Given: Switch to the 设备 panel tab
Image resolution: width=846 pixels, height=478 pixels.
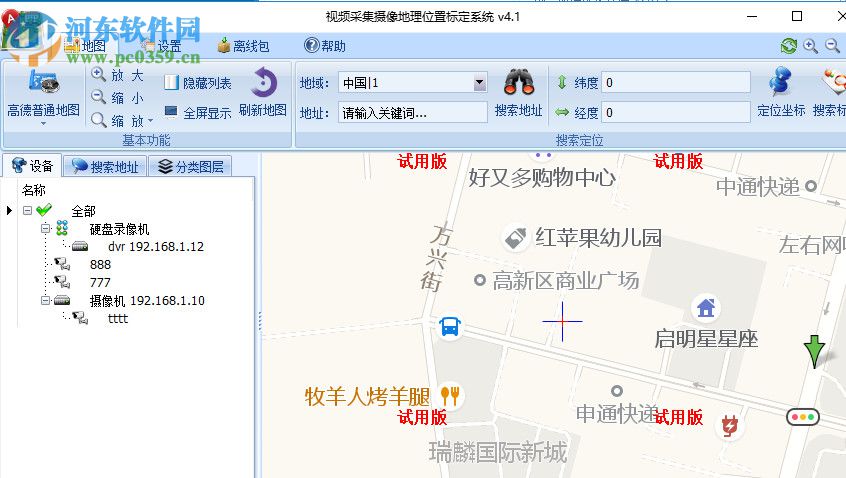Looking at the screenshot, I should [32, 166].
